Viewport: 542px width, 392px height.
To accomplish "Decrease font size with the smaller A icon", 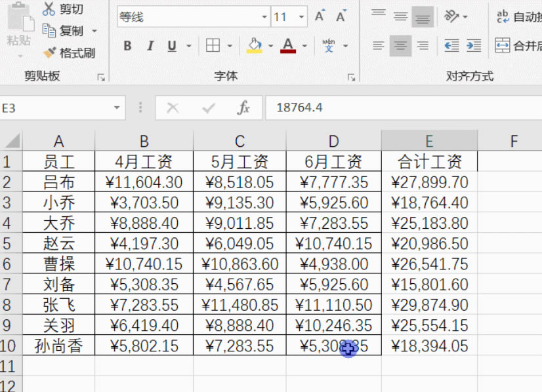I will 341,17.
